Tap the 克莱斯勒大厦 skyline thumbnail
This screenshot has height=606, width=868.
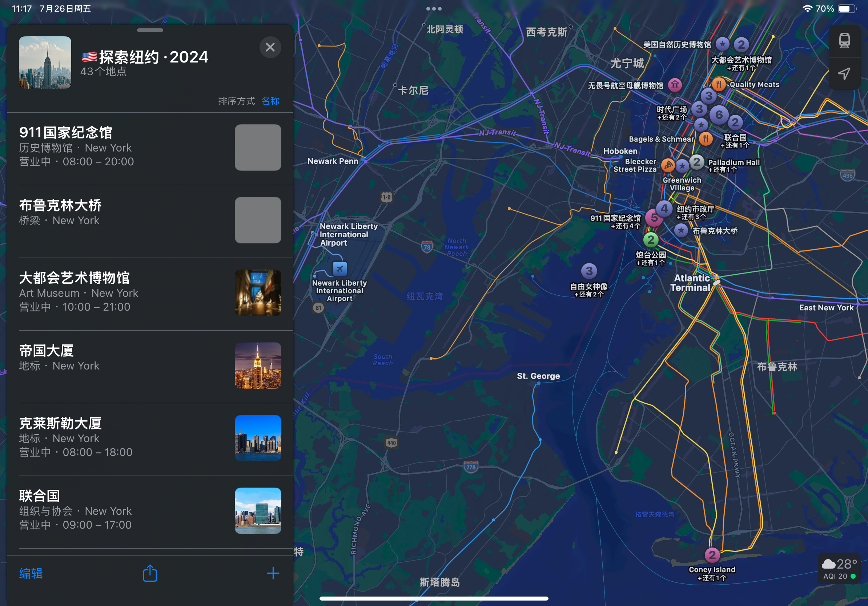(x=258, y=438)
